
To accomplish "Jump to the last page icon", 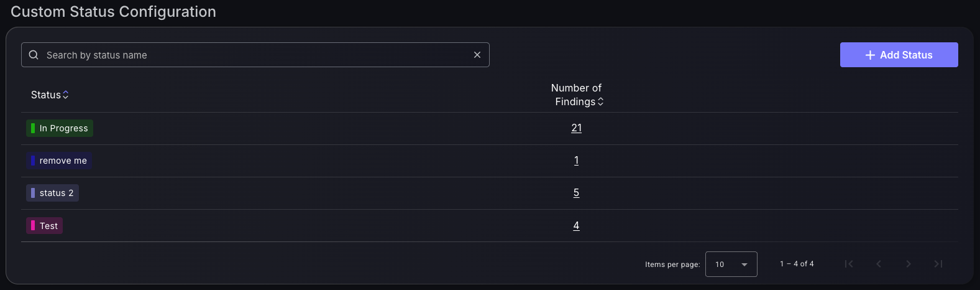I will coord(938,264).
